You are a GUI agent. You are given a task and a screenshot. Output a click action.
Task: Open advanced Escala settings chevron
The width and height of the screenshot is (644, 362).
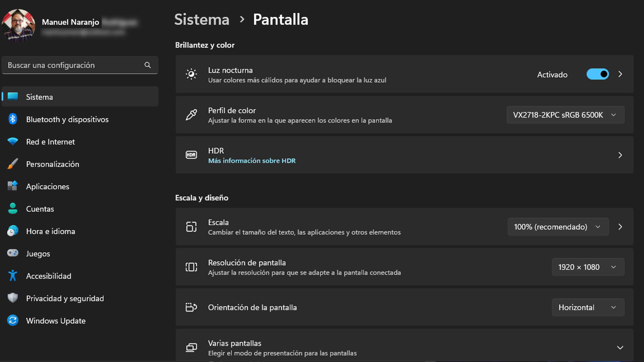pyautogui.click(x=620, y=227)
